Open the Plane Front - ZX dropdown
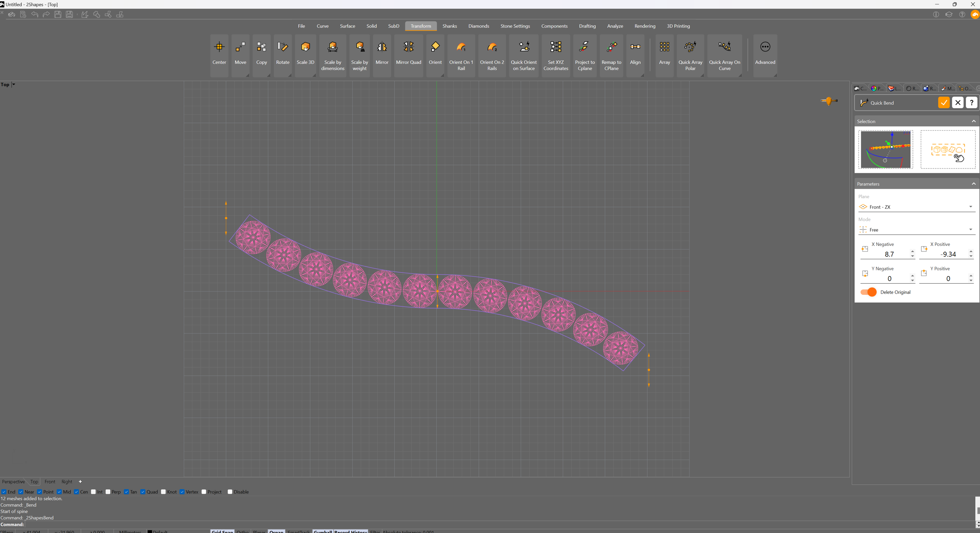 point(916,207)
